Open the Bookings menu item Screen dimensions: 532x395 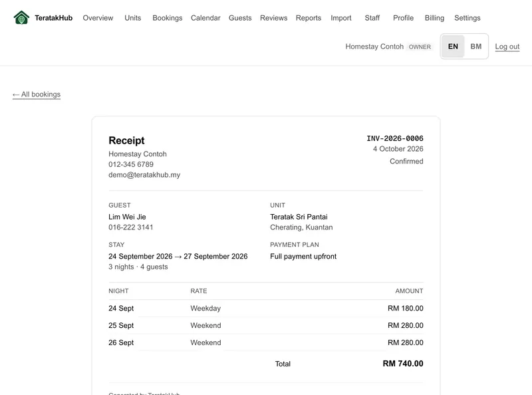click(168, 18)
